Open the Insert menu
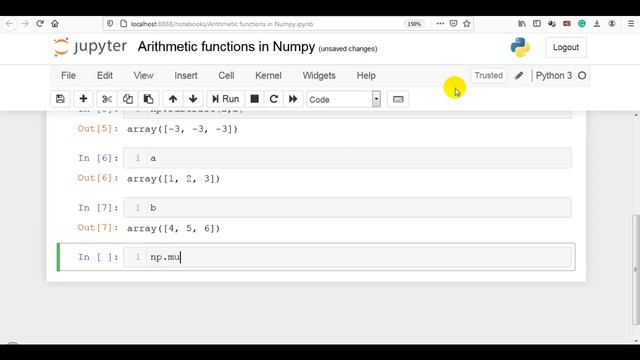640x360 pixels. pyautogui.click(x=186, y=76)
